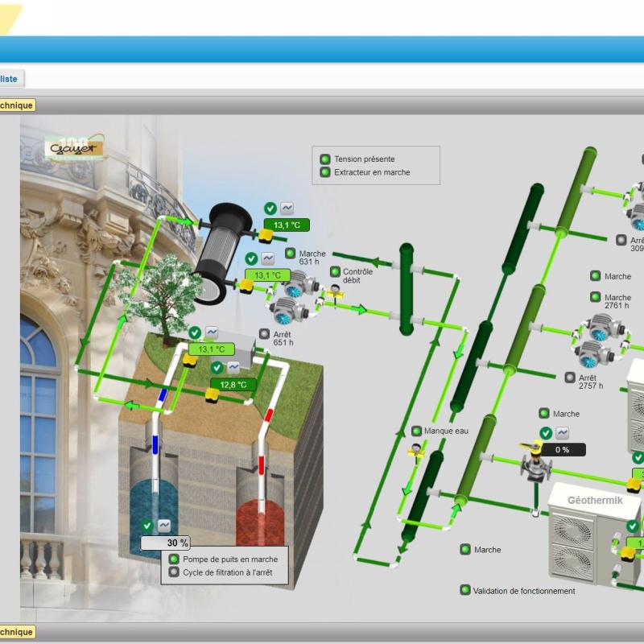Click the Géothermik heat pump unit

[x=594, y=531]
